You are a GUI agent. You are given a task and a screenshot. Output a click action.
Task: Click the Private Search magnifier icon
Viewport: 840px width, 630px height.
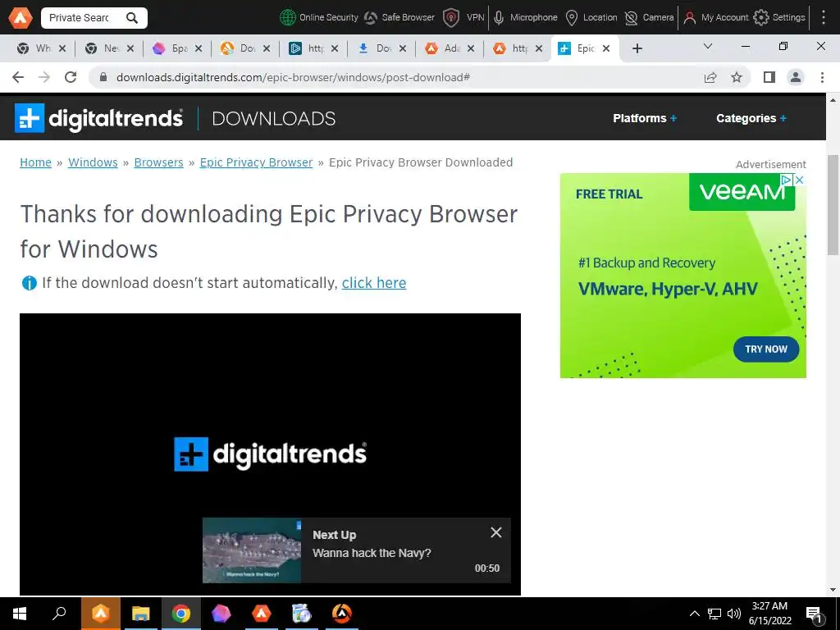coord(132,18)
